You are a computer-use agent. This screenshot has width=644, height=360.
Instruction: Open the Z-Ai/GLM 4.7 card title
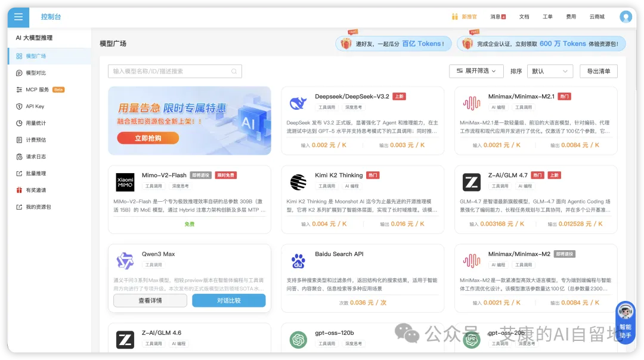(x=507, y=176)
